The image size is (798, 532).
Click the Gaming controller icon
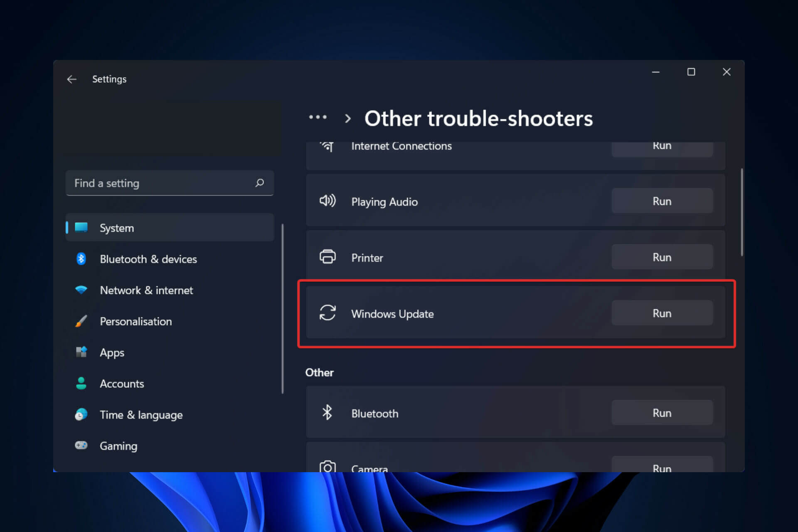point(81,446)
